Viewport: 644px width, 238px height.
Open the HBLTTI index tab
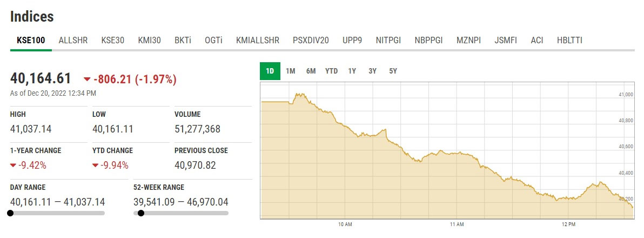coord(569,41)
